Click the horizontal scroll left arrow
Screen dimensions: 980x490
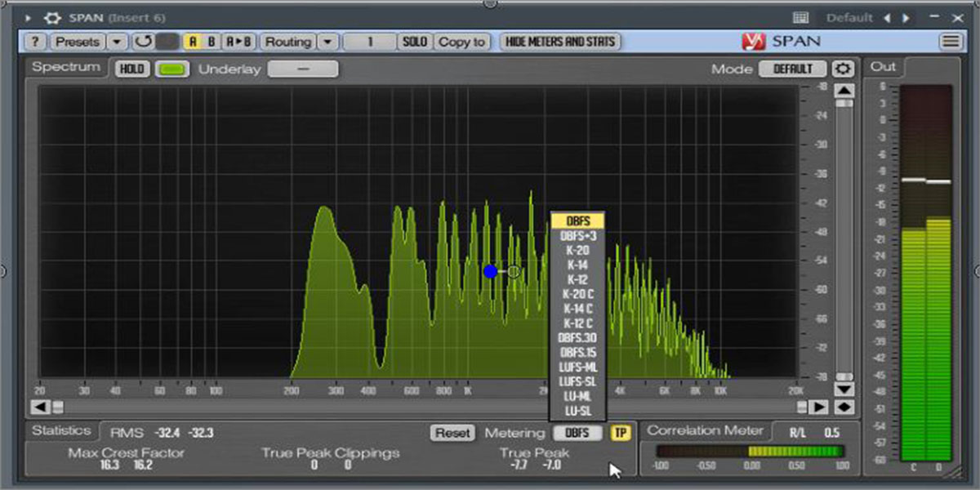coord(40,407)
